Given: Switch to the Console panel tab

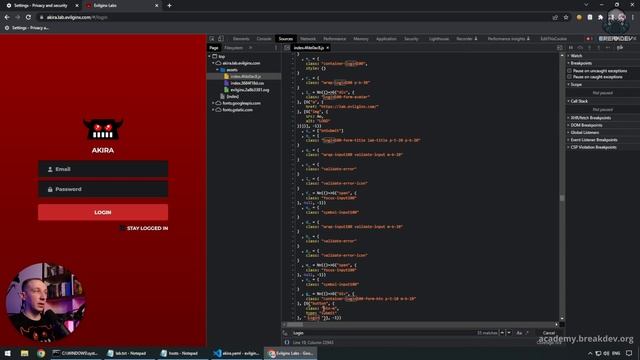Looking at the screenshot, I should 264,39.
